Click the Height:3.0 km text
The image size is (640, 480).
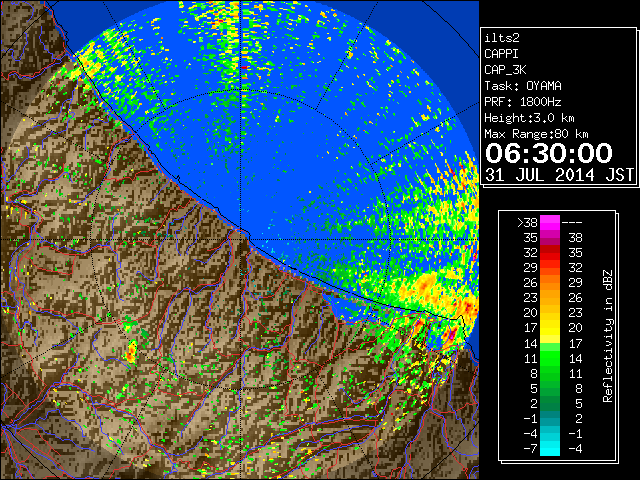coord(529,118)
